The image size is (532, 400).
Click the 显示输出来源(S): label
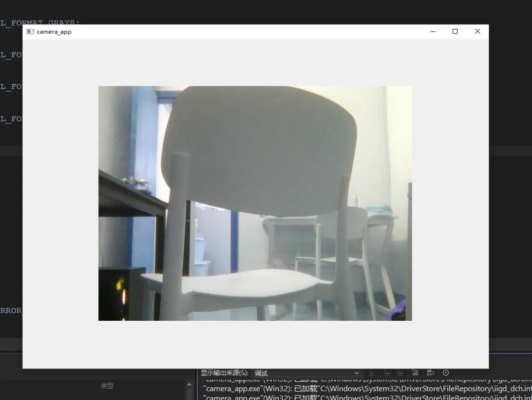point(224,373)
